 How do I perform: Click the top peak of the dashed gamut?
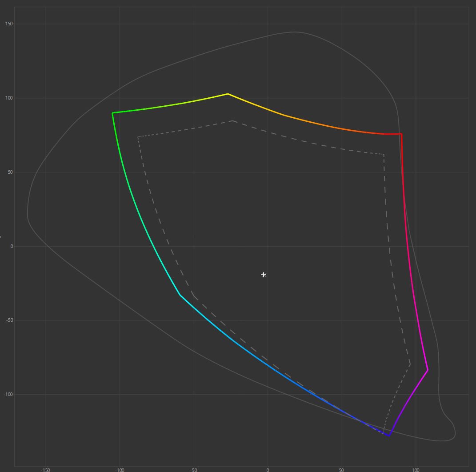[232, 120]
